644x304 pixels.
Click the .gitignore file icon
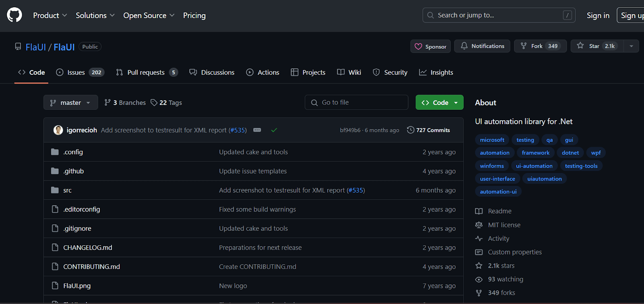point(55,228)
